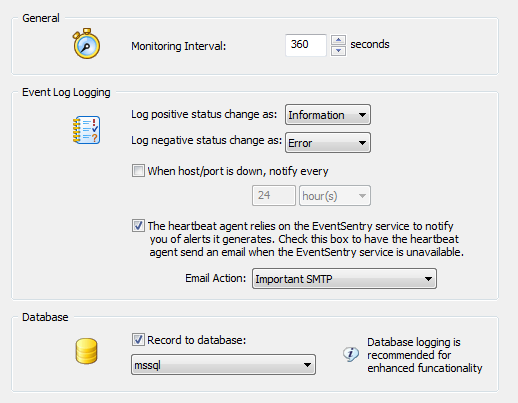Toggle the Record to database checkbox

138,340
